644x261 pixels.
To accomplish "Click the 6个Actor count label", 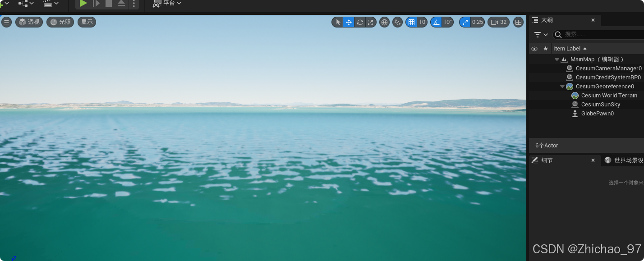I will 547,146.
